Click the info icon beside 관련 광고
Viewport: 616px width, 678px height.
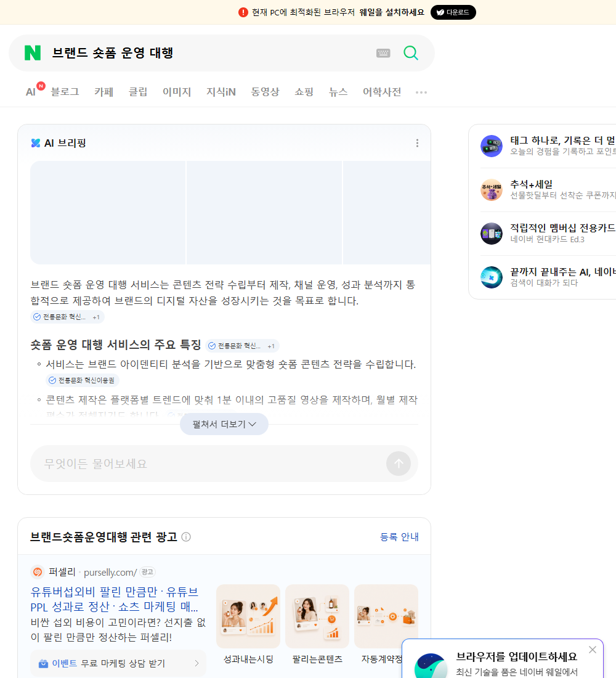coord(186,537)
